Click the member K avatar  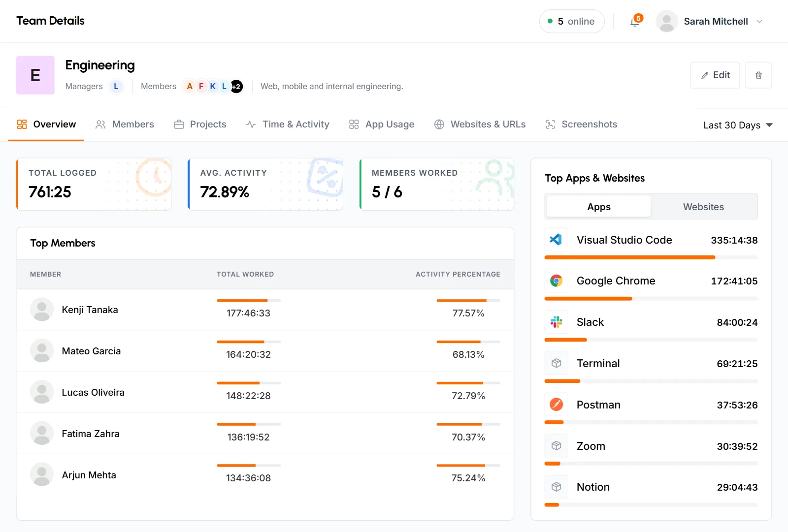coord(213,87)
